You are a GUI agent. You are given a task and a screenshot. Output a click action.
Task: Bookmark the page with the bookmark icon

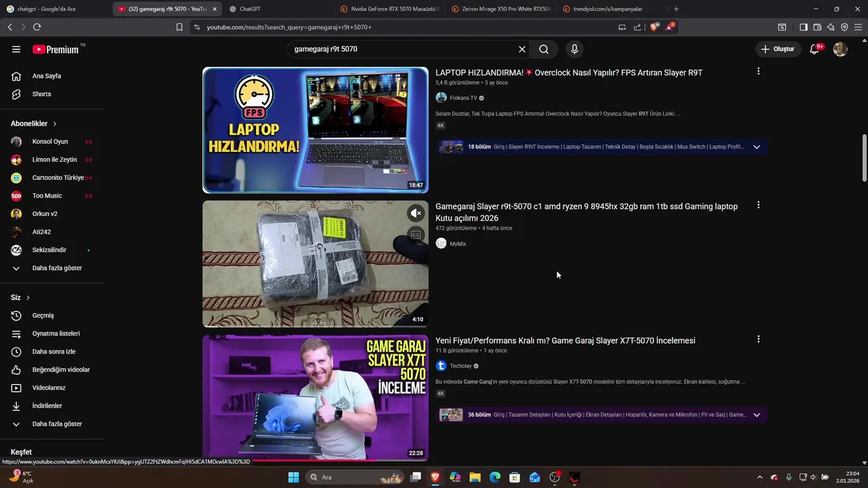(x=179, y=27)
